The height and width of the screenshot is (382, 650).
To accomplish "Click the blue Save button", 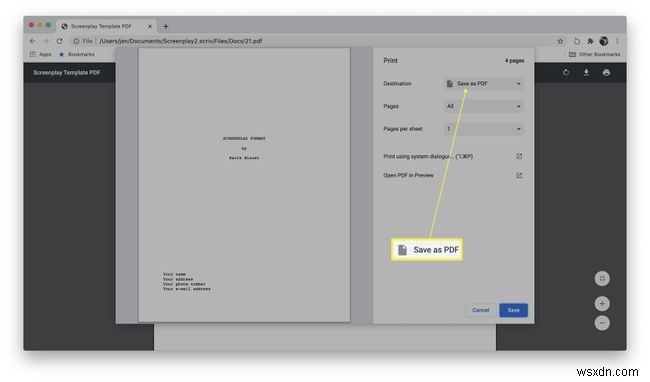I will [x=513, y=310].
